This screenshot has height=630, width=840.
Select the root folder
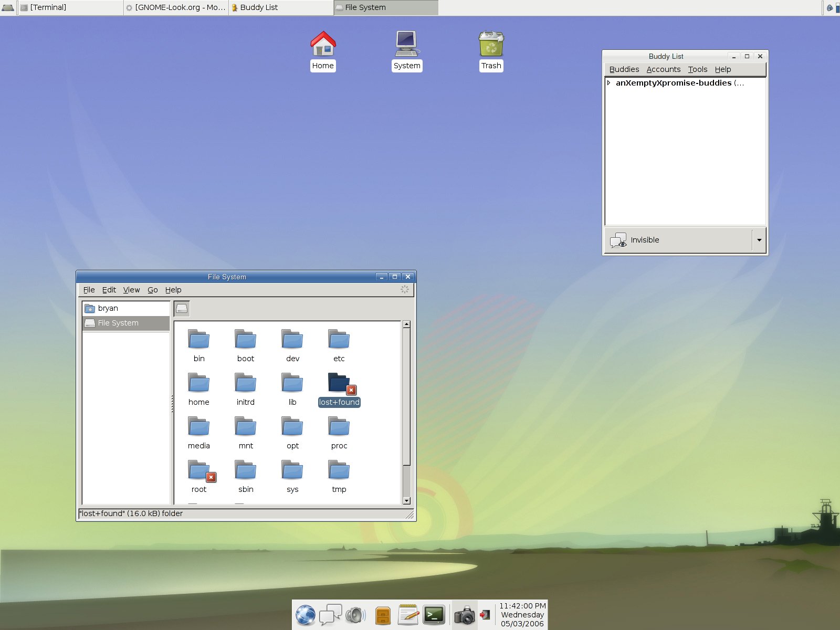tap(199, 477)
